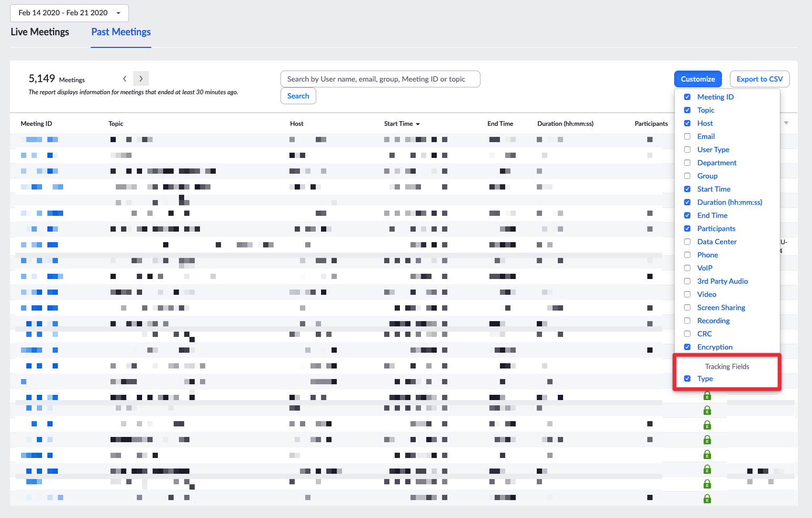Check the Data Center checkbox
Image resolution: width=812 pixels, height=518 pixels.
click(687, 242)
